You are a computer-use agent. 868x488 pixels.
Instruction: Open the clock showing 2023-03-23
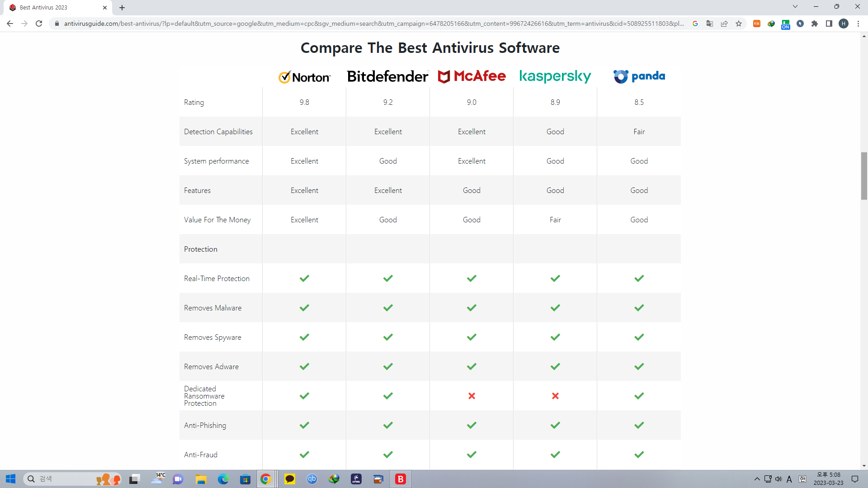click(828, 479)
